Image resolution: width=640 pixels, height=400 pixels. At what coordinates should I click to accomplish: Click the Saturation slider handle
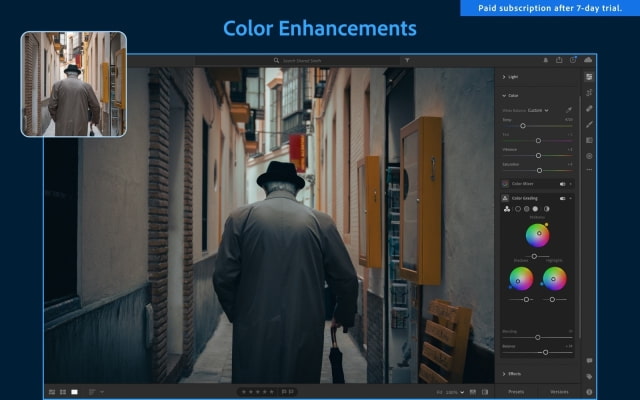point(538,171)
